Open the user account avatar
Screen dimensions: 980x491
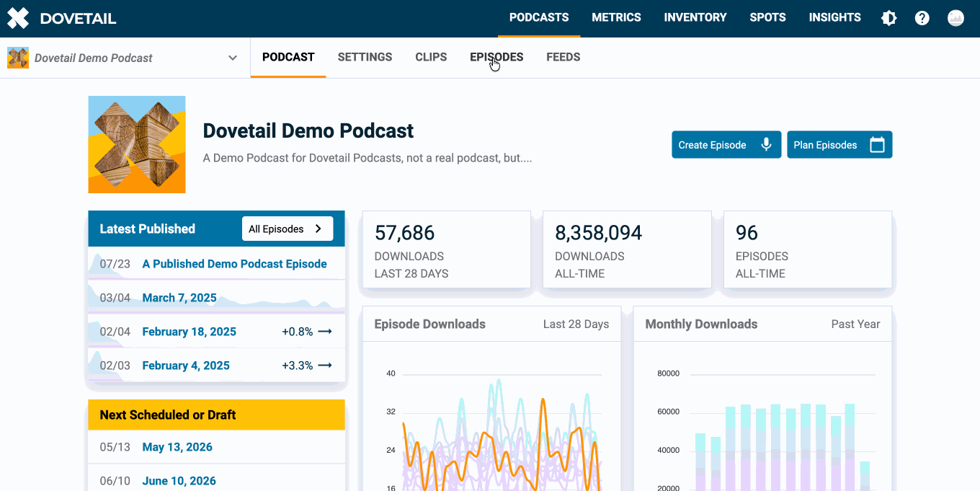[955, 18]
